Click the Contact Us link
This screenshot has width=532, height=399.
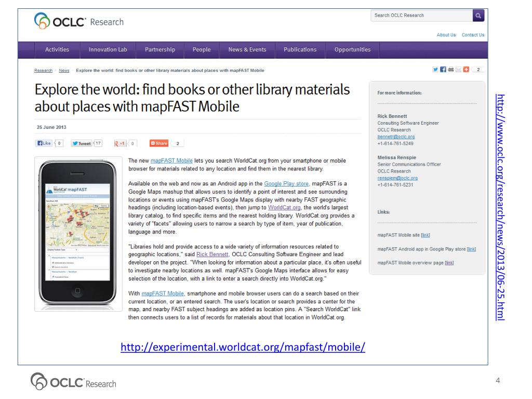point(473,35)
